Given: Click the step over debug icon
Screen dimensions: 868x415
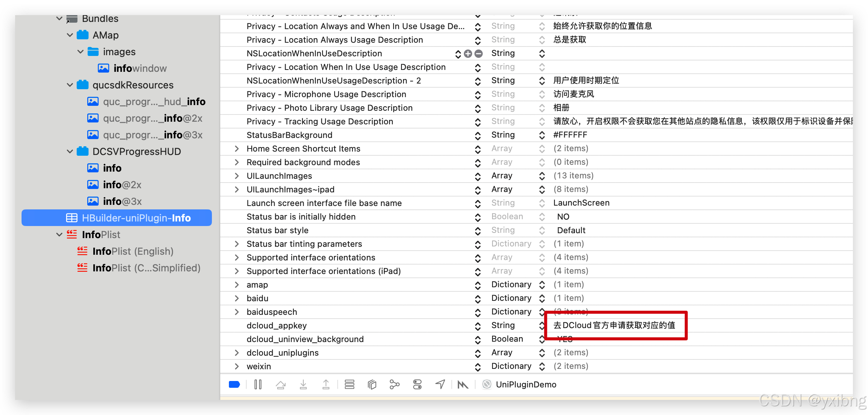Looking at the screenshot, I should tap(281, 384).
